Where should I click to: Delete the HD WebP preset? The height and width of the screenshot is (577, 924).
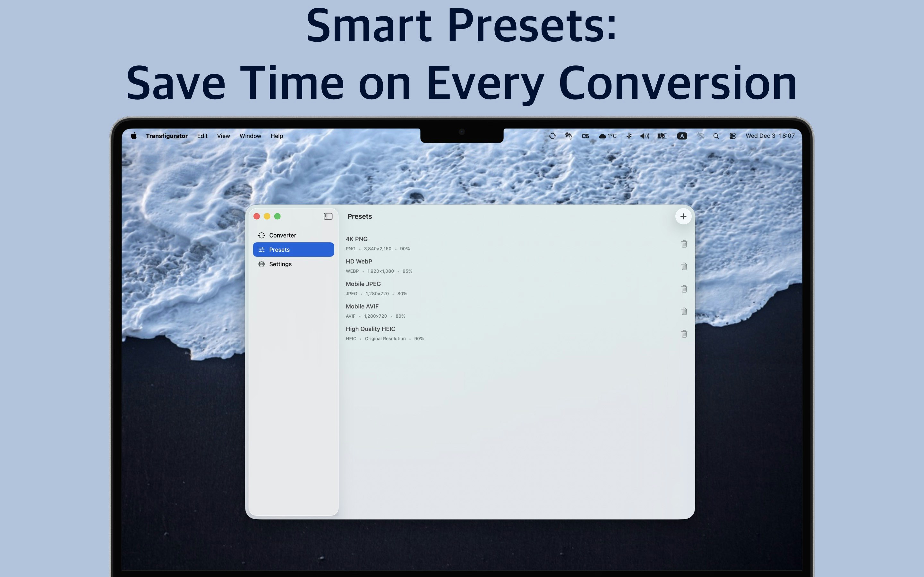pyautogui.click(x=684, y=266)
